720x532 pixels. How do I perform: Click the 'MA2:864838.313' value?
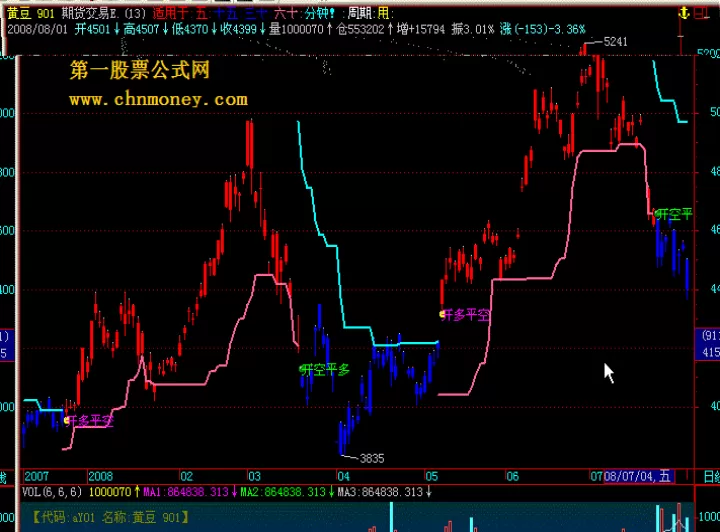click(283, 492)
